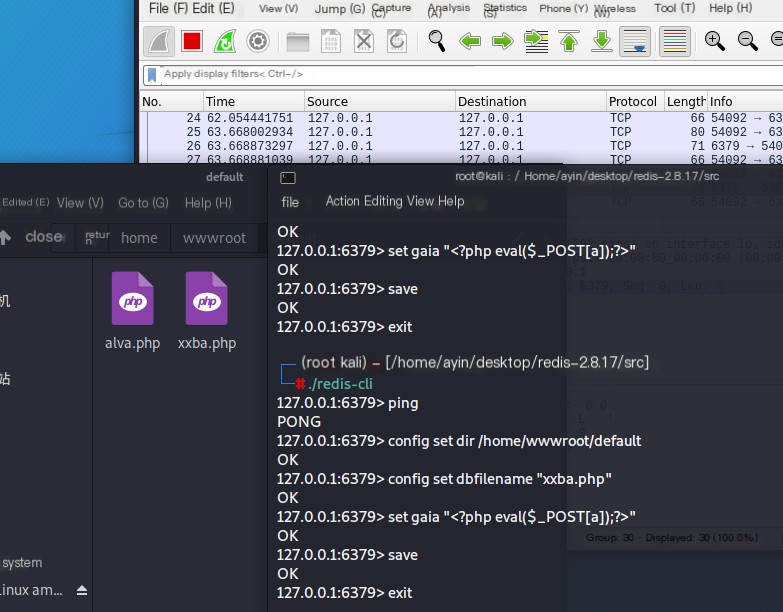Select packet number 25 row

coord(461,132)
